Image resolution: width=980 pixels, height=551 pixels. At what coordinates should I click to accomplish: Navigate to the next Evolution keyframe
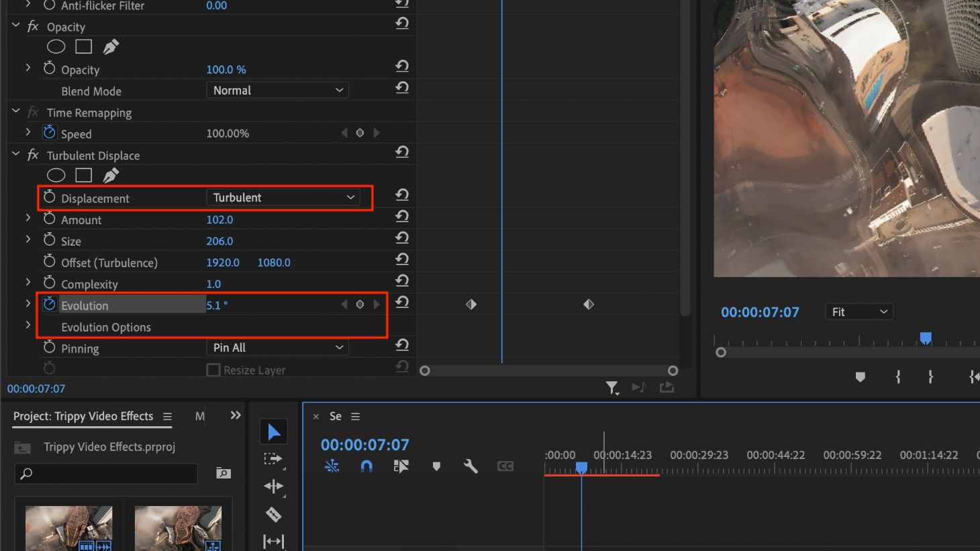click(377, 303)
